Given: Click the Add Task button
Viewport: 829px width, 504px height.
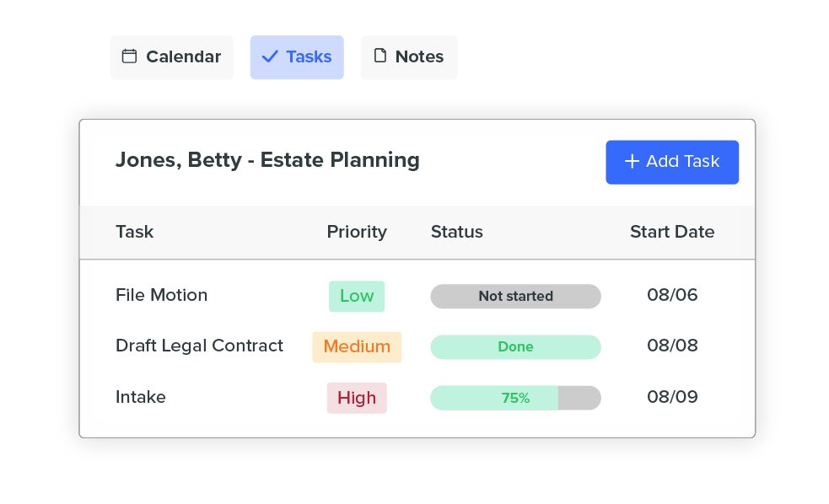Looking at the screenshot, I should (x=672, y=162).
